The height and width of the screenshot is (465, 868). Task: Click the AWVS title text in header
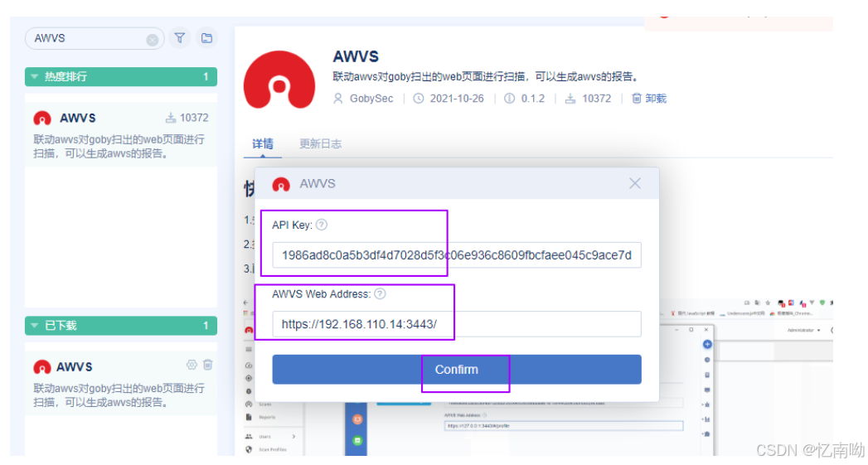pyautogui.click(x=356, y=56)
